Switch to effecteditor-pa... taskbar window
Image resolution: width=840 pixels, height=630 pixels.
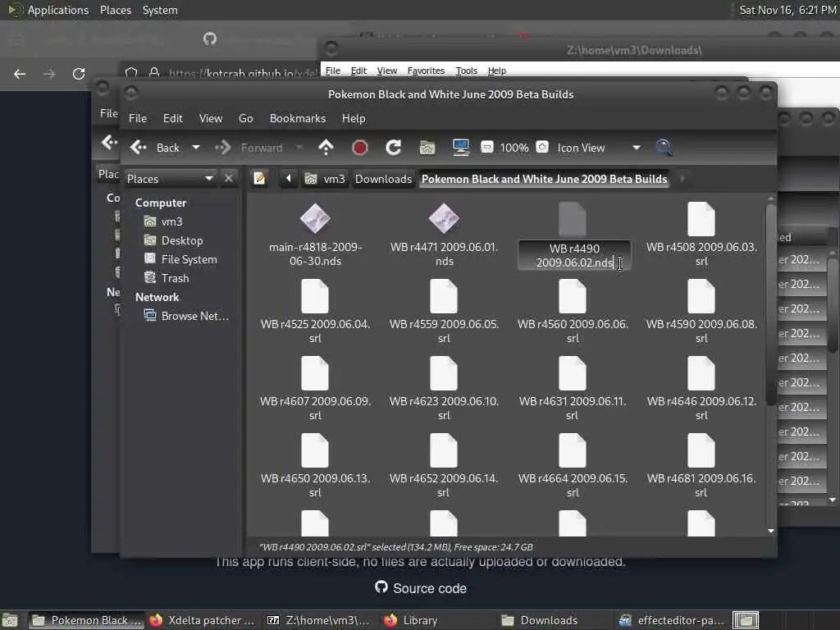tap(672, 620)
